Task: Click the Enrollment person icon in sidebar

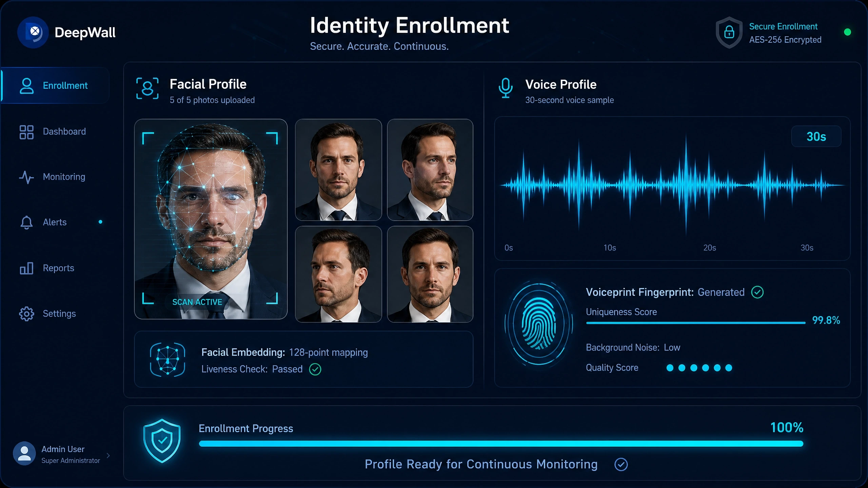Action: click(x=26, y=86)
